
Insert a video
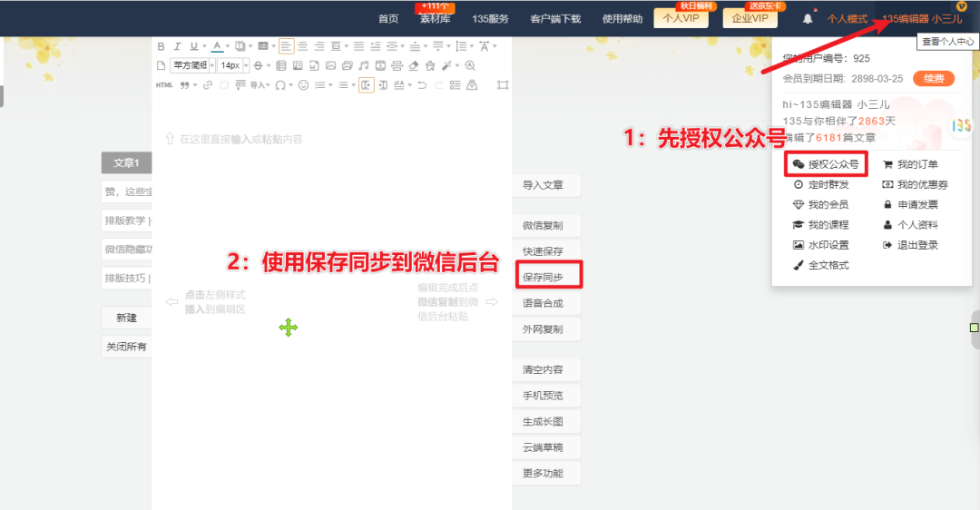[380, 65]
